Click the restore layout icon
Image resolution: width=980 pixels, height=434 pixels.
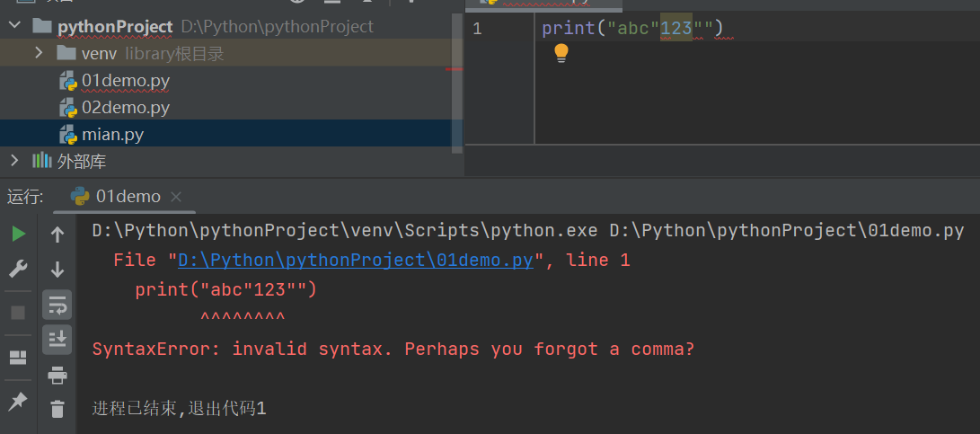coord(18,358)
